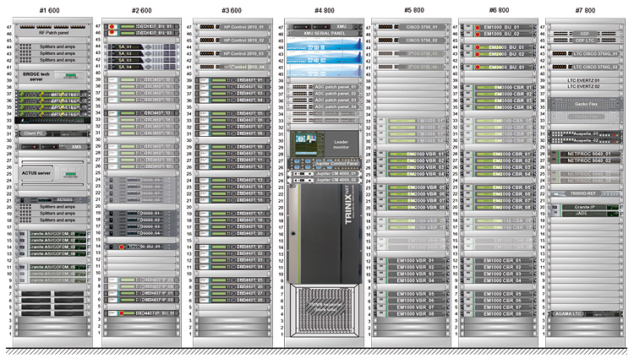Click the Granite IP unit in rack #7

[585, 207]
